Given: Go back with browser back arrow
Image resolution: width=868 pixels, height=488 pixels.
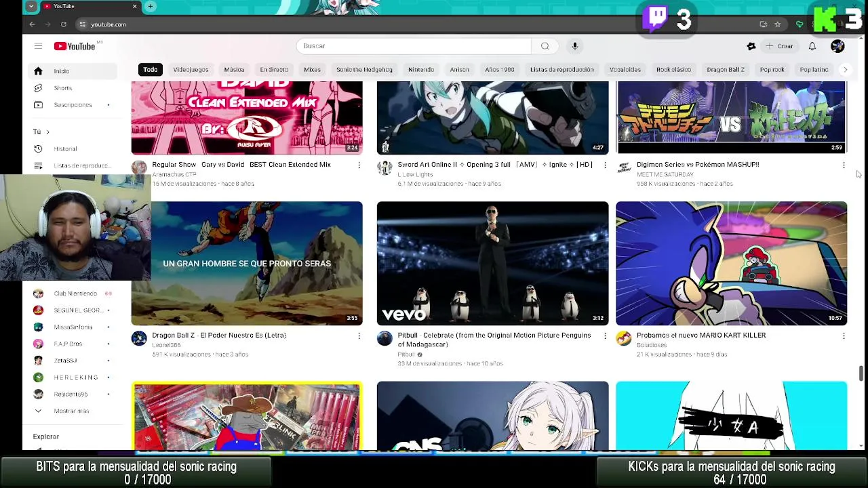Looking at the screenshot, I should [x=32, y=24].
